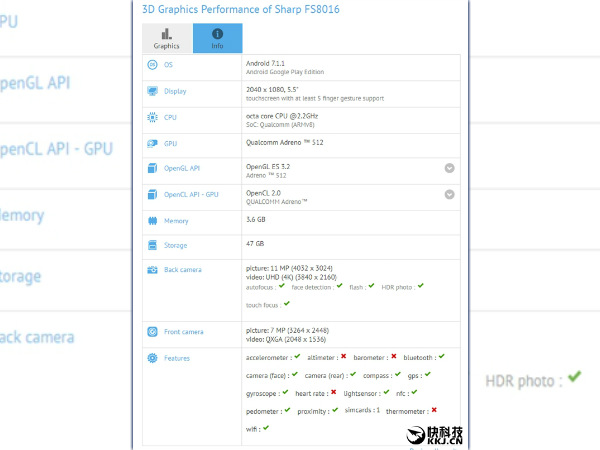Viewport: 600px width, 450px height.
Task: Click the 'simcards : 1' text
Action: (362, 410)
